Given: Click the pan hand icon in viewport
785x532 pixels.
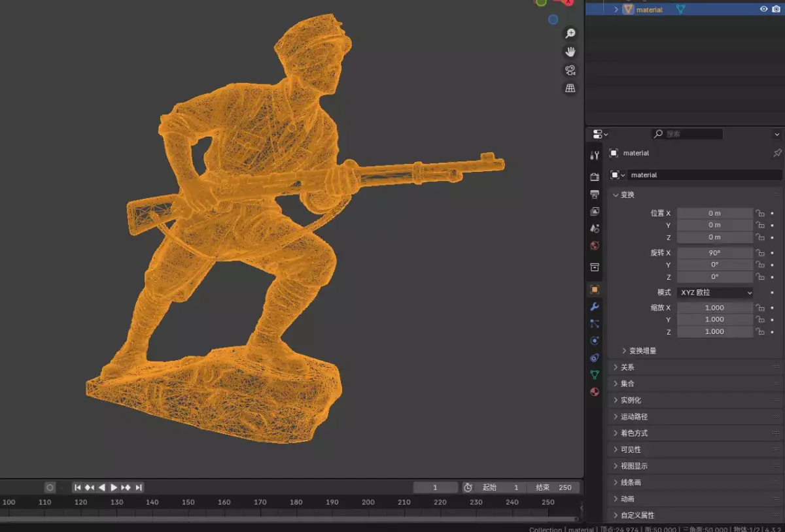Looking at the screenshot, I should [570, 52].
